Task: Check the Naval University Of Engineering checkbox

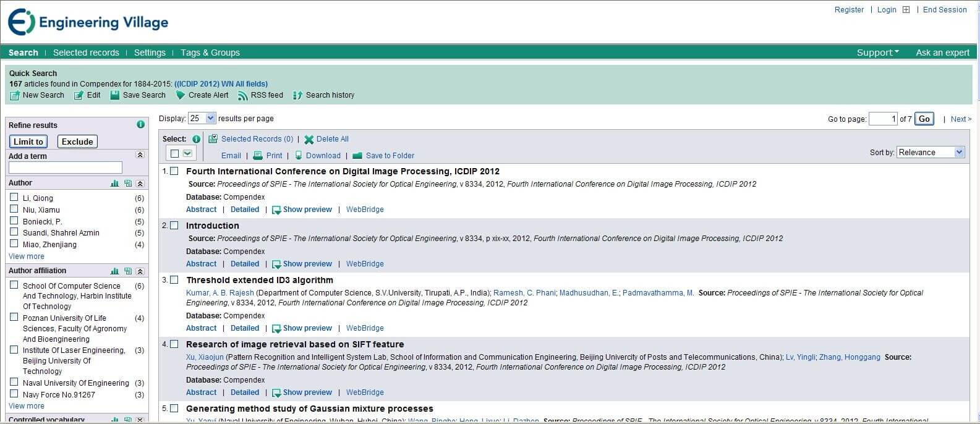Action: (14, 382)
